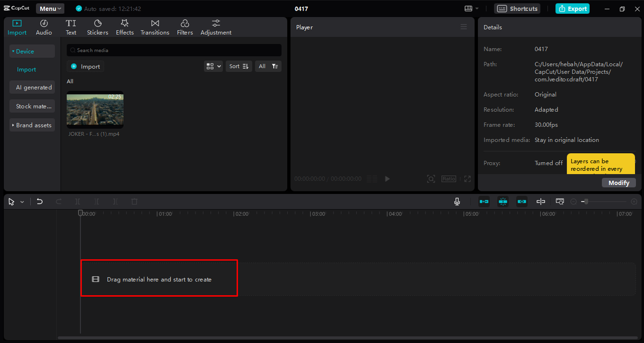Click the CapCut logo
This screenshot has width=644, height=343.
17,9
